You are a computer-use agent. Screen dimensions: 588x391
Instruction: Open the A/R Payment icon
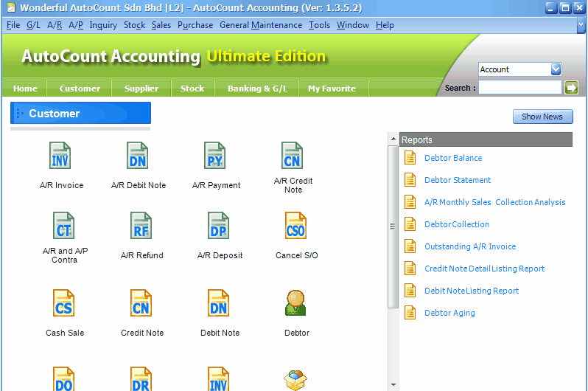point(214,156)
